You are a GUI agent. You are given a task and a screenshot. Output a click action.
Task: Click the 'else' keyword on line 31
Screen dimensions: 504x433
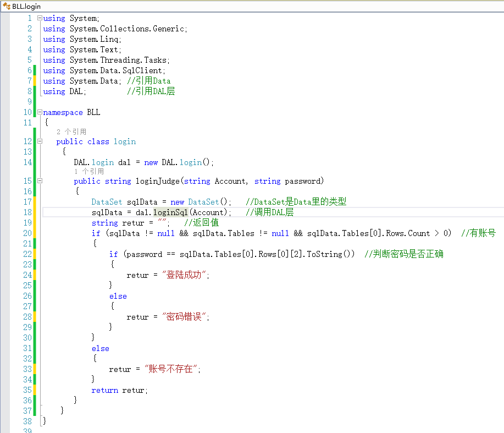pyautogui.click(x=100, y=348)
